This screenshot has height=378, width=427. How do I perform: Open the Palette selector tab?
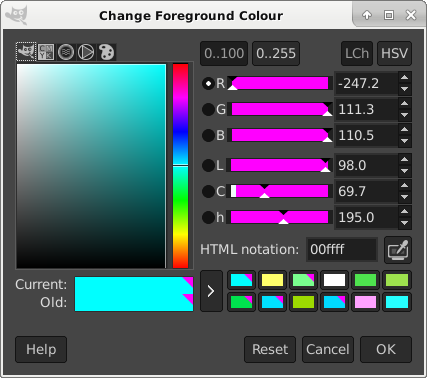[x=106, y=52]
